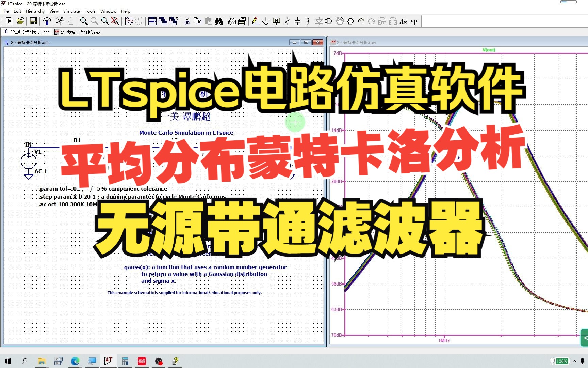Screen dimensions: 588x368
Task: Place an Inductor component
Action: (308, 21)
